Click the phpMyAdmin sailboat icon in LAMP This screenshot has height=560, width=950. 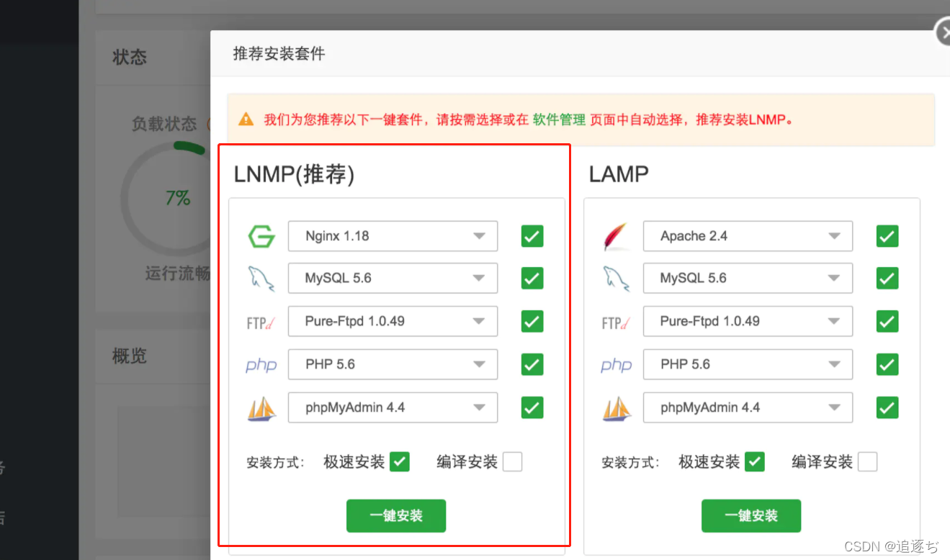(616, 407)
